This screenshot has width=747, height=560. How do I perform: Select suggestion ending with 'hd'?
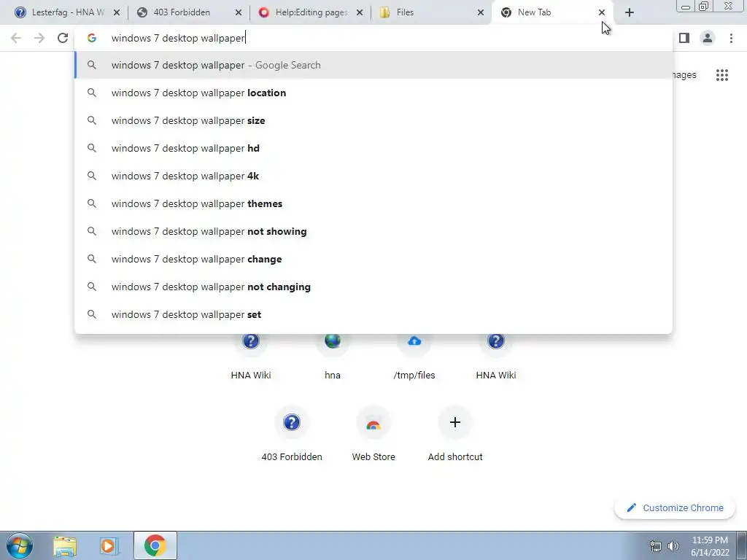click(x=373, y=148)
